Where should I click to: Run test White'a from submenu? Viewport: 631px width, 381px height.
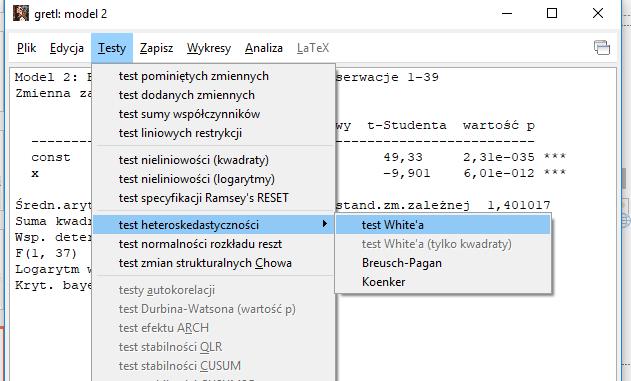click(x=443, y=224)
